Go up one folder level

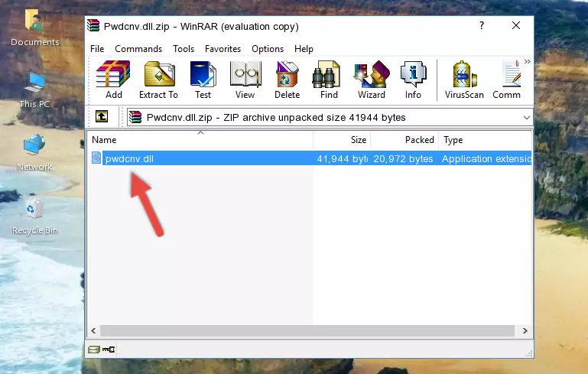point(102,117)
